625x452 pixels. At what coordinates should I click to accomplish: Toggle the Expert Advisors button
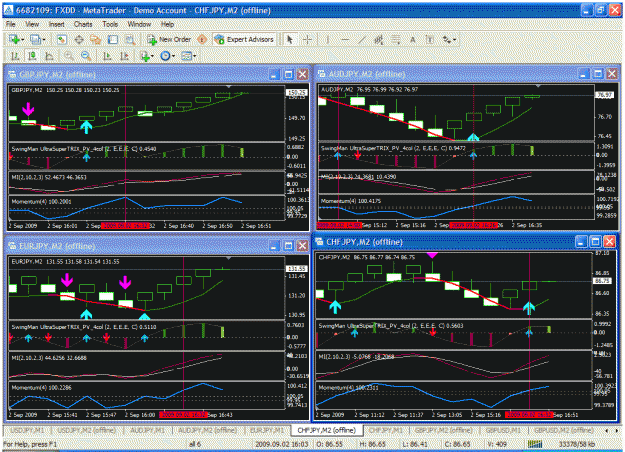coord(244,39)
